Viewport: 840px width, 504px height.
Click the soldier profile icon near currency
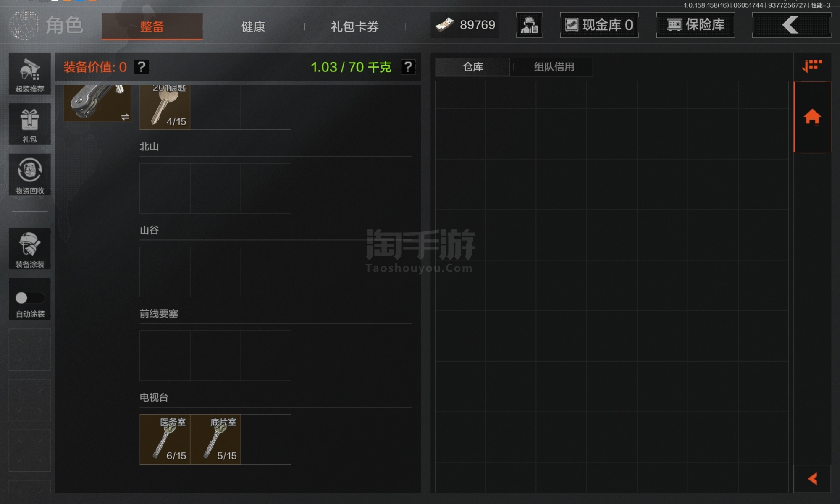[x=529, y=25]
